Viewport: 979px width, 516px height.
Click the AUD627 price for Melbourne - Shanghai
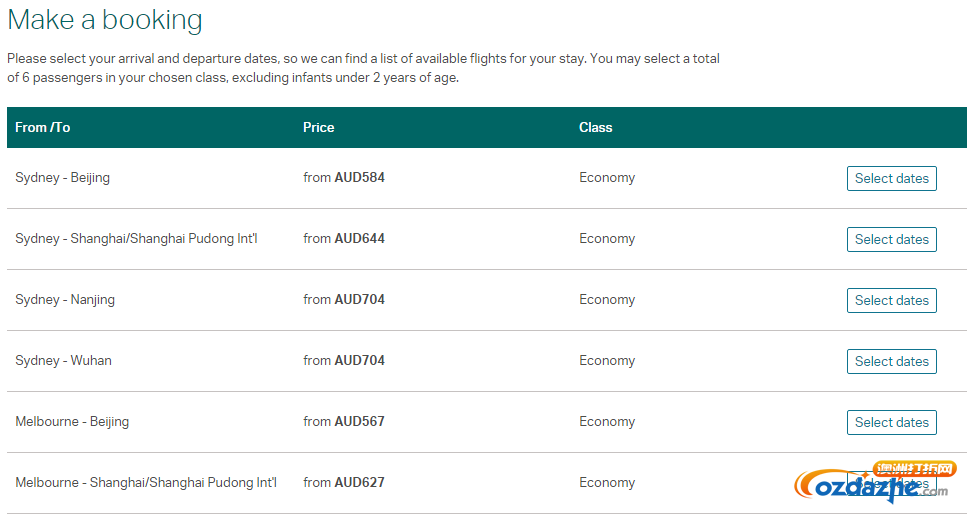tap(360, 482)
